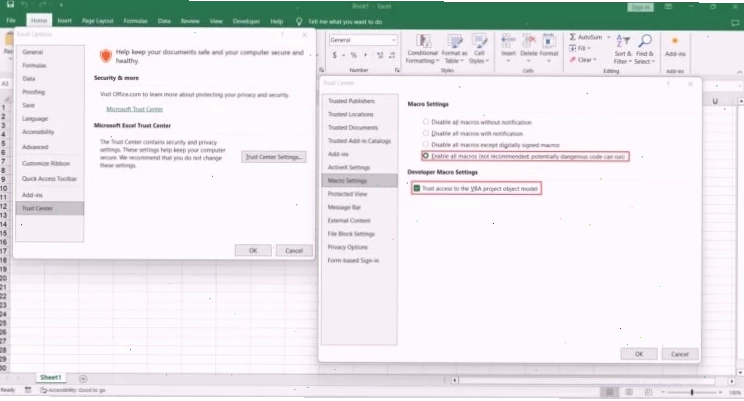Toggle Trust access to VBA project object model

click(x=417, y=188)
